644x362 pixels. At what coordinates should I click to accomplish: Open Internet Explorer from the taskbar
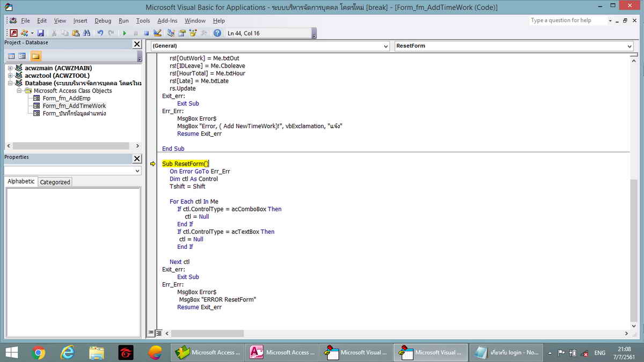(x=68, y=352)
